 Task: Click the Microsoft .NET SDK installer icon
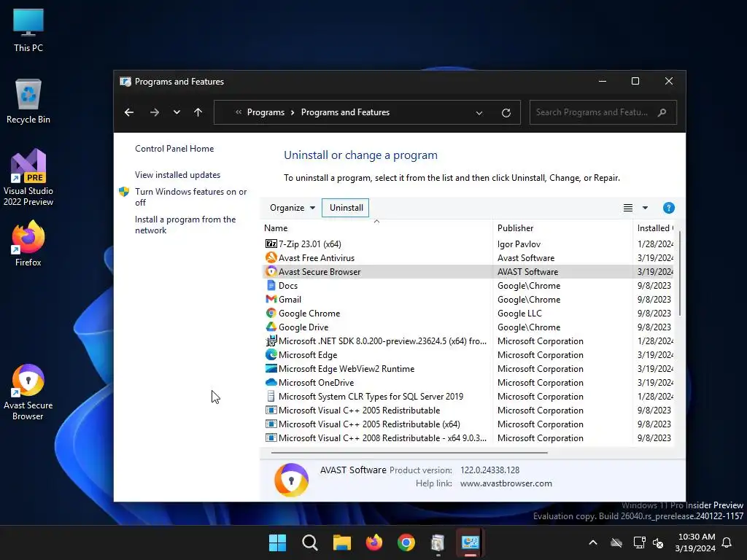(271, 341)
